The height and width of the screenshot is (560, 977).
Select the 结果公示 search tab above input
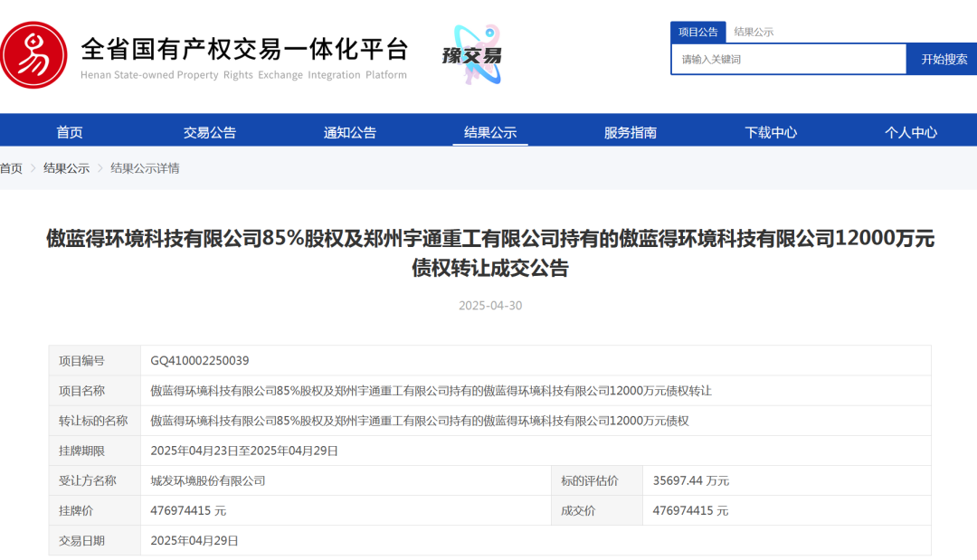click(x=754, y=32)
